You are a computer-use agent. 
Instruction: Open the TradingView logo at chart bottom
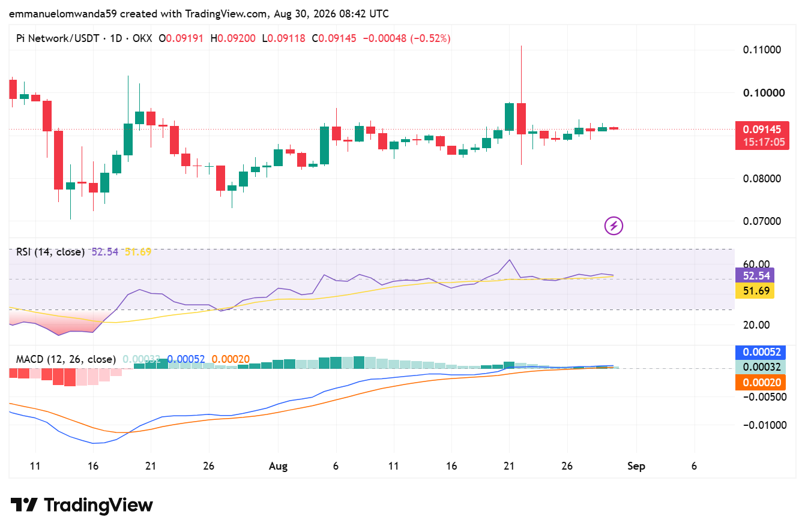point(82,505)
